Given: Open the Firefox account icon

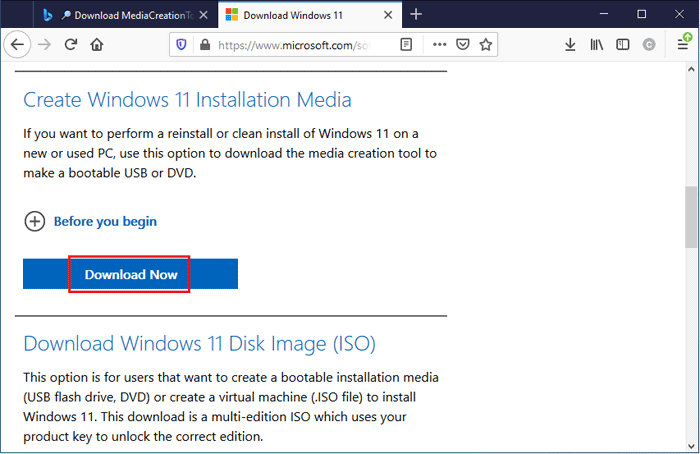Looking at the screenshot, I should (x=649, y=44).
